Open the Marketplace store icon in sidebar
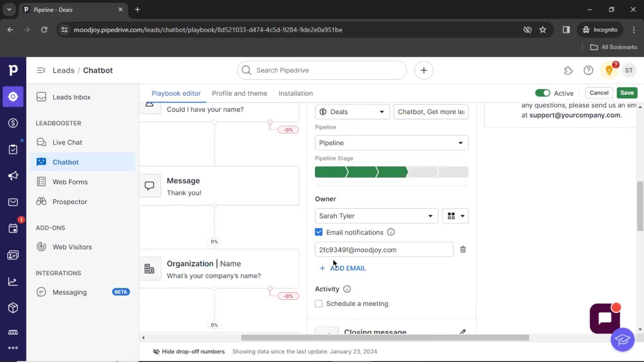644x362 pixels. point(13,332)
